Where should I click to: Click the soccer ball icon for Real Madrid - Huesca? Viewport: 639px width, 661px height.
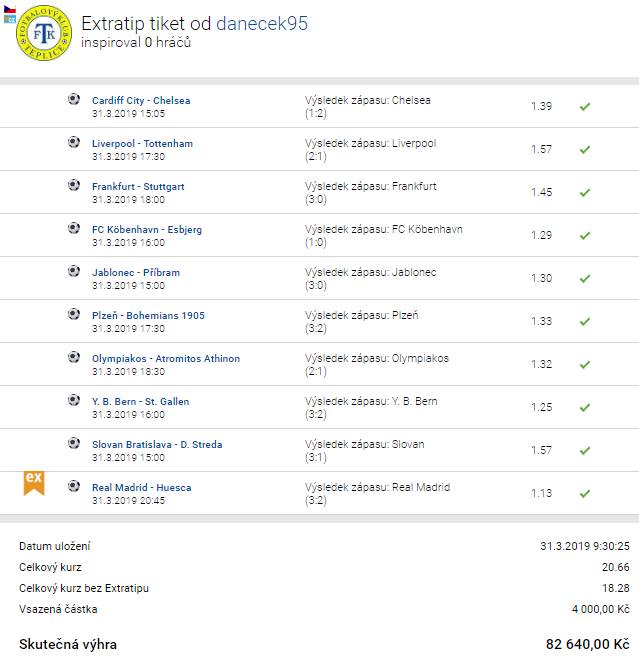(x=74, y=486)
